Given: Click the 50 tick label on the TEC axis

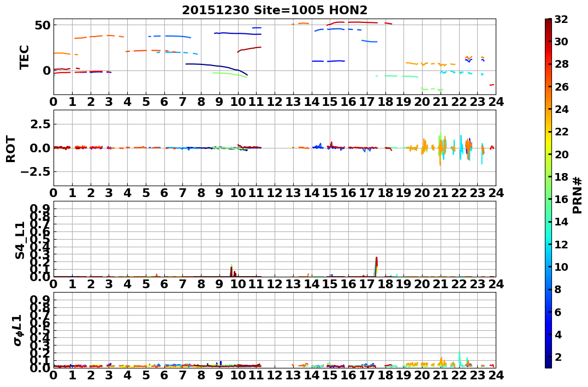Looking at the screenshot, I should pos(44,25).
